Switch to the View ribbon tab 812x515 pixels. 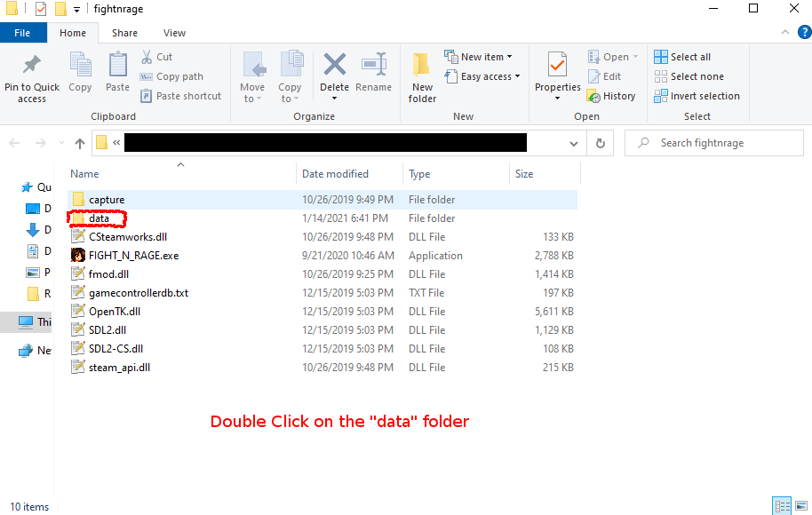pyautogui.click(x=174, y=33)
